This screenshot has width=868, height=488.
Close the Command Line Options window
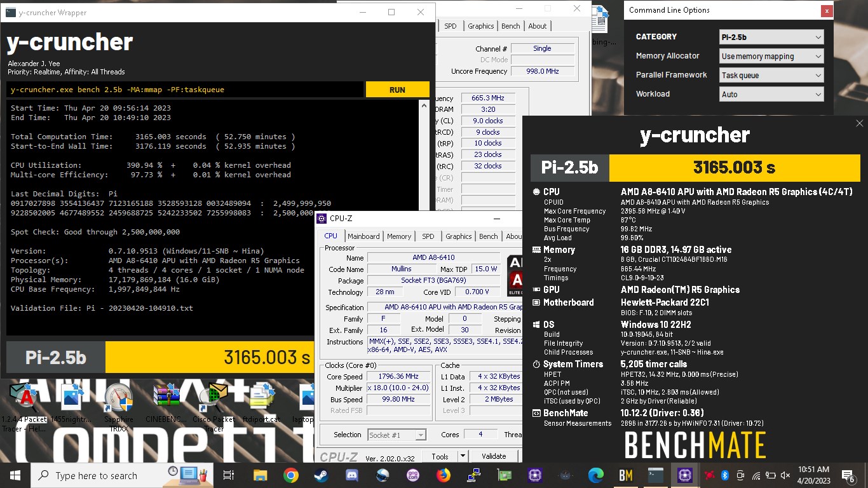[827, 10]
